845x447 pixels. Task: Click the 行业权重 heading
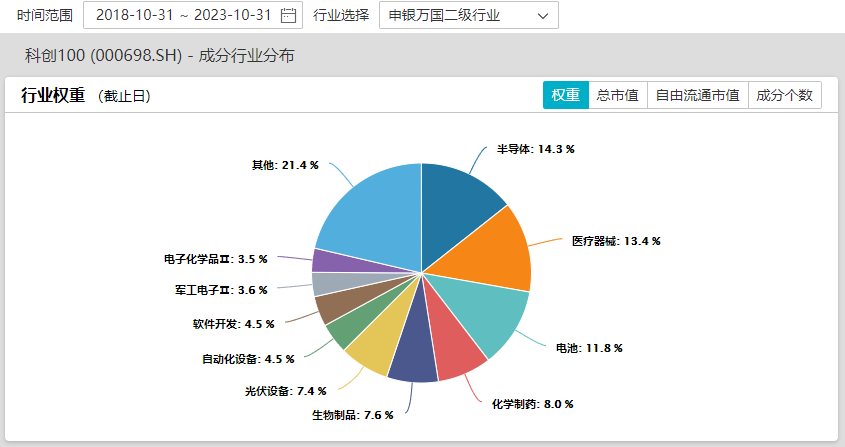[53, 95]
